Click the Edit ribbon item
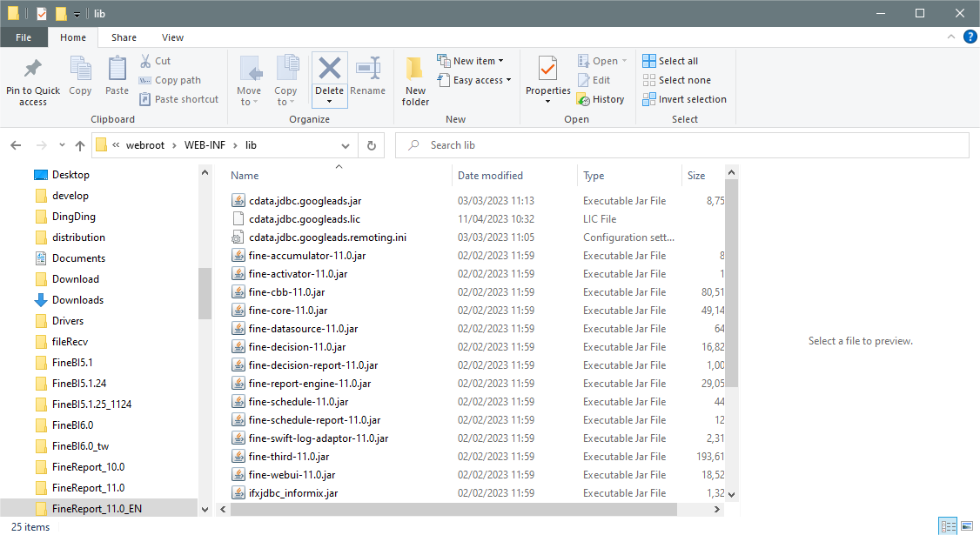980x535 pixels. [x=594, y=80]
